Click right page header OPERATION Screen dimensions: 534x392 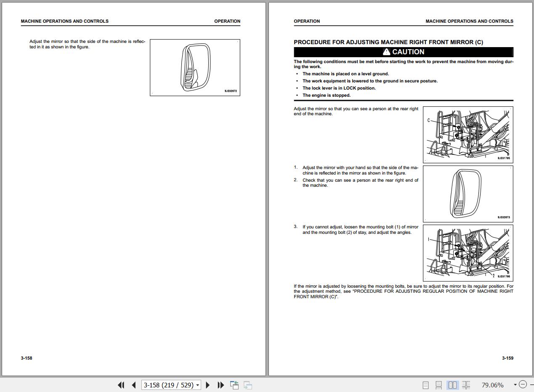[x=307, y=21]
